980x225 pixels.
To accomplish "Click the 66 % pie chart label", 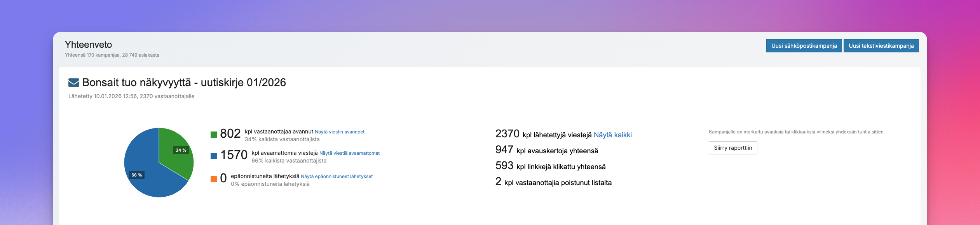I will click(x=136, y=175).
